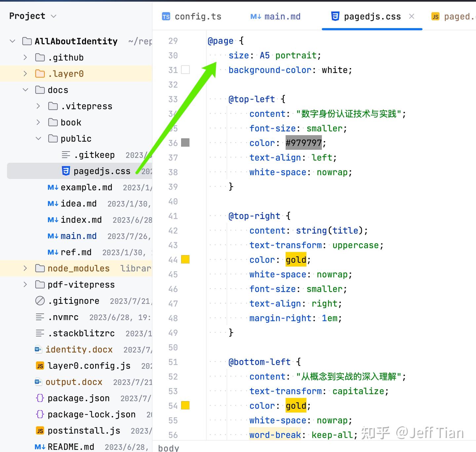Viewport: 476px width, 452px height.
Task: Click the ignored-file icon next to .gitignore
Action: coord(40,301)
